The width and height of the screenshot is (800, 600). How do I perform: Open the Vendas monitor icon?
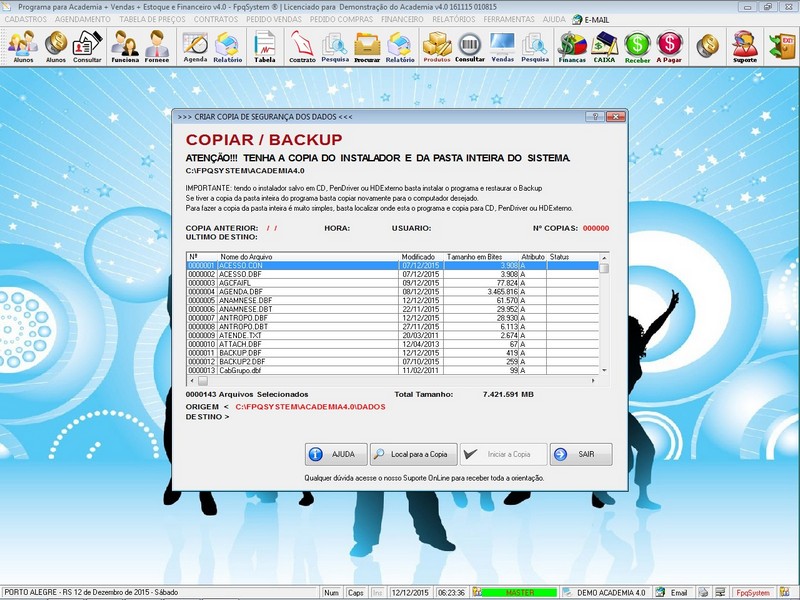[503, 46]
